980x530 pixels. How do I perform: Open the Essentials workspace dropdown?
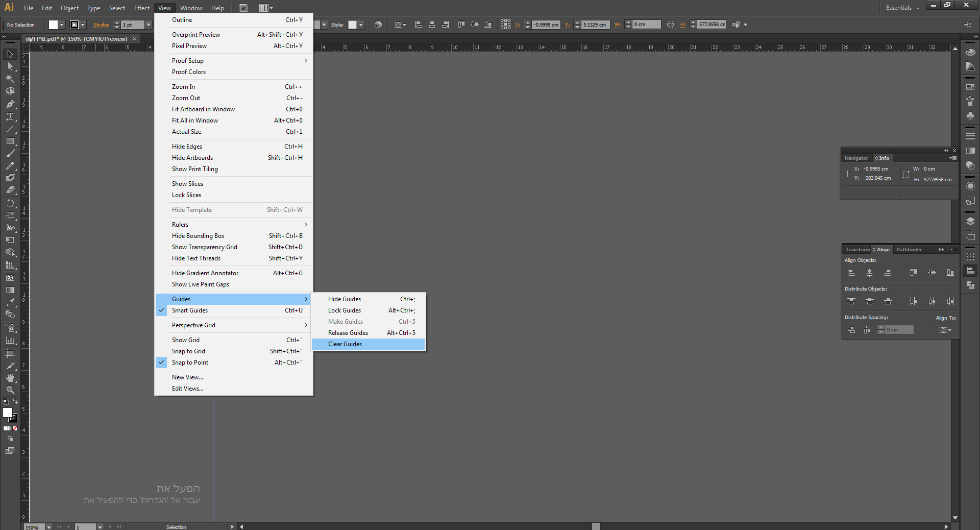[902, 8]
